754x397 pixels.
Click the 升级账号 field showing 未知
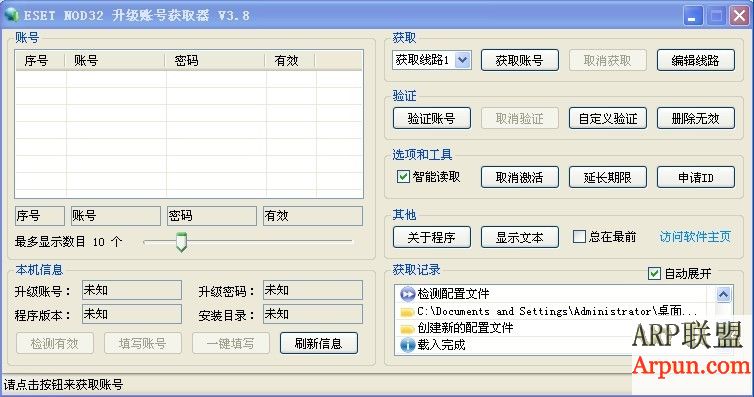pos(132,290)
